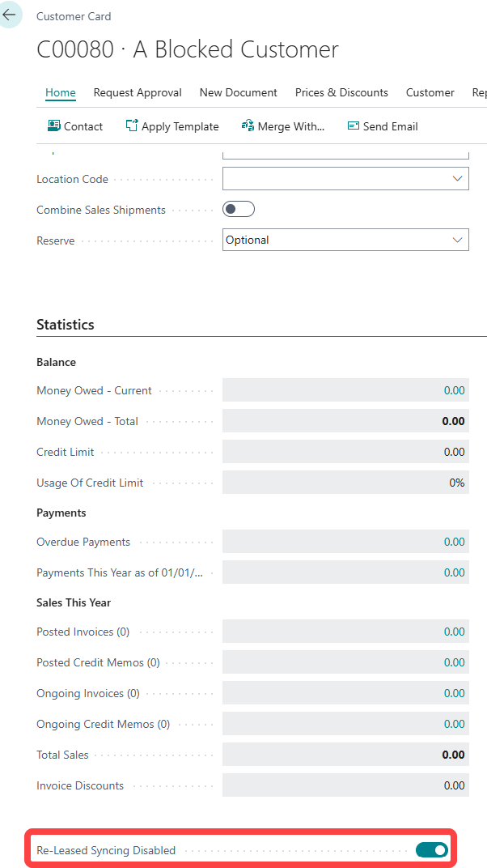Open the Prices & Discounts menu

[341, 92]
